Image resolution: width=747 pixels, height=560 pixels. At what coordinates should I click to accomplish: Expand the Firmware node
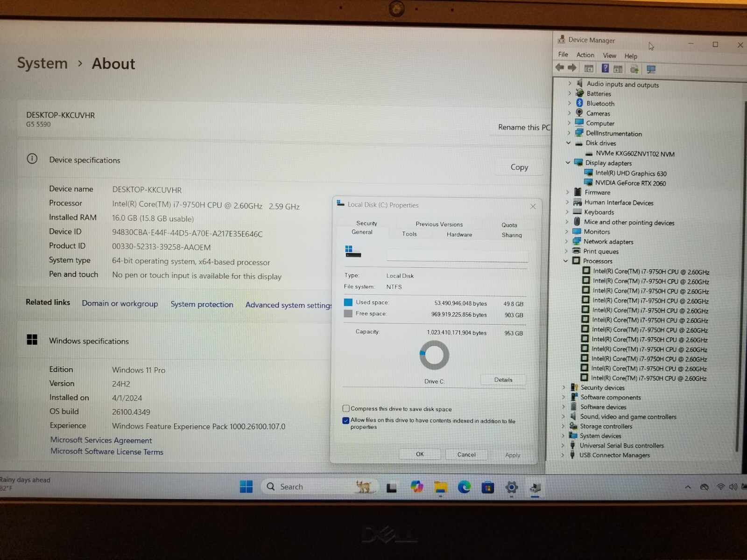click(x=568, y=192)
